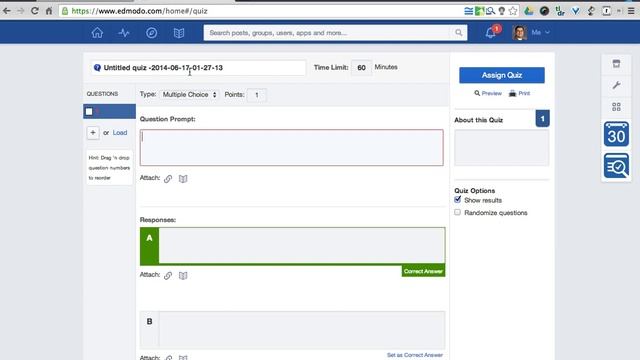Viewport: 640px width, 360px height.
Task: Click into response A text box
Action: coord(302,245)
